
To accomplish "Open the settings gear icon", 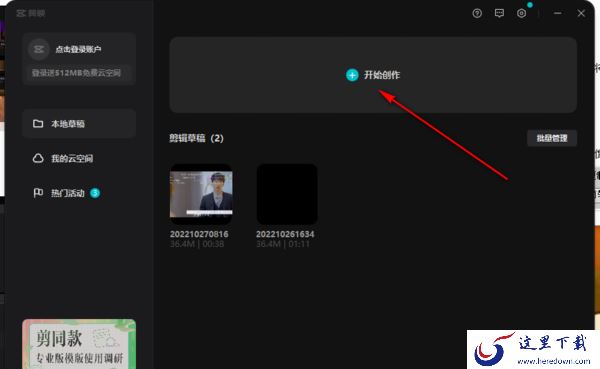I will pos(522,13).
